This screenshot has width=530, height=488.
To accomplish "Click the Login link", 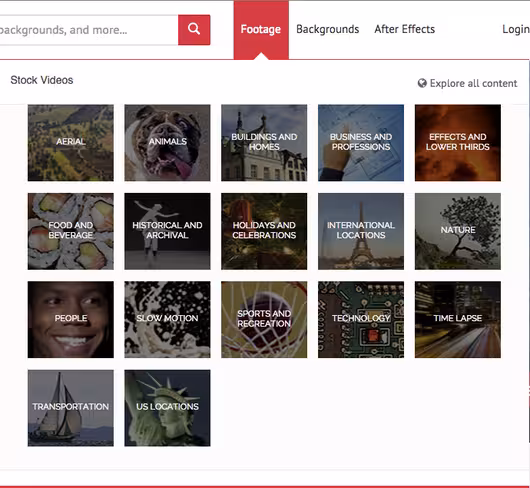I will pyautogui.click(x=516, y=29).
